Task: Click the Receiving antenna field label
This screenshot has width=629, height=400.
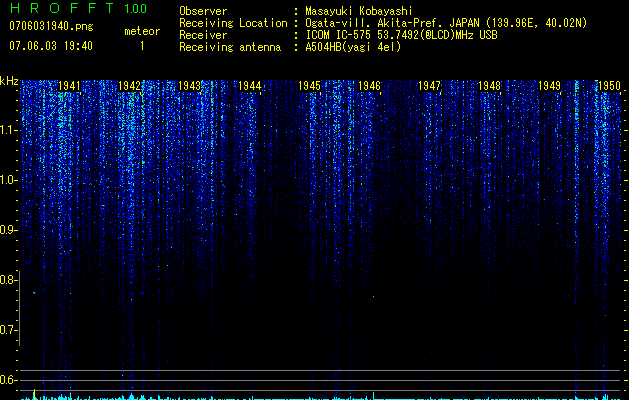Action: click(x=230, y=47)
